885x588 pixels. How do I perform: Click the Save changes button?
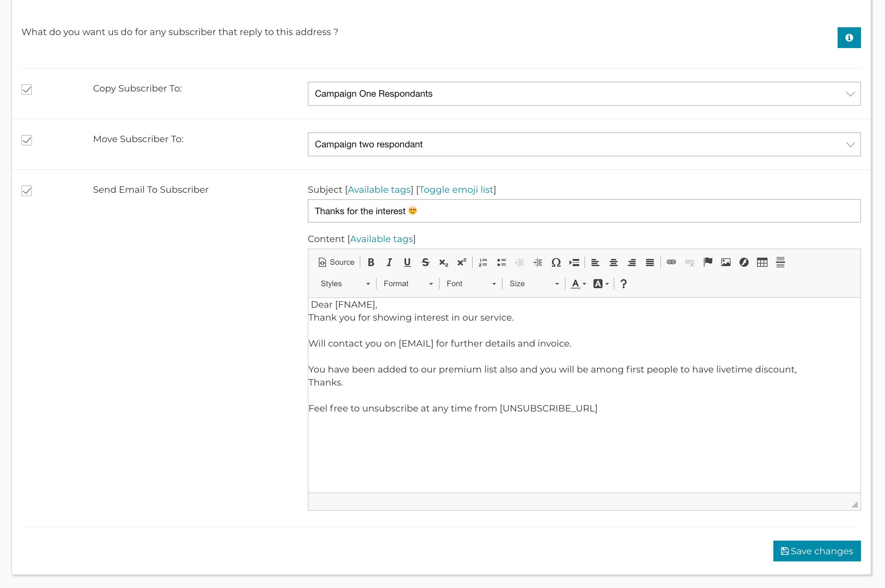pos(817,551)
